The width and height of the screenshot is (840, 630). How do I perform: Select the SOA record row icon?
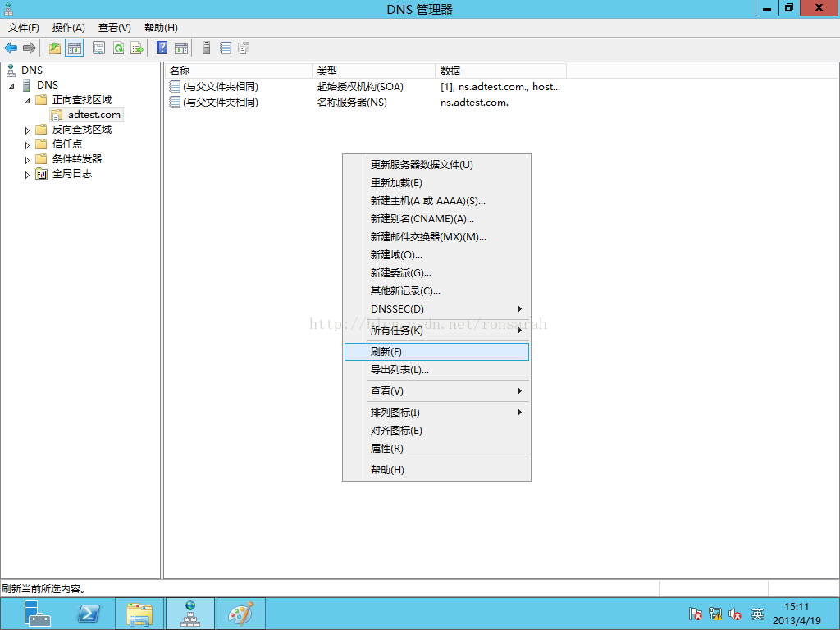click(x=175, y=86)
